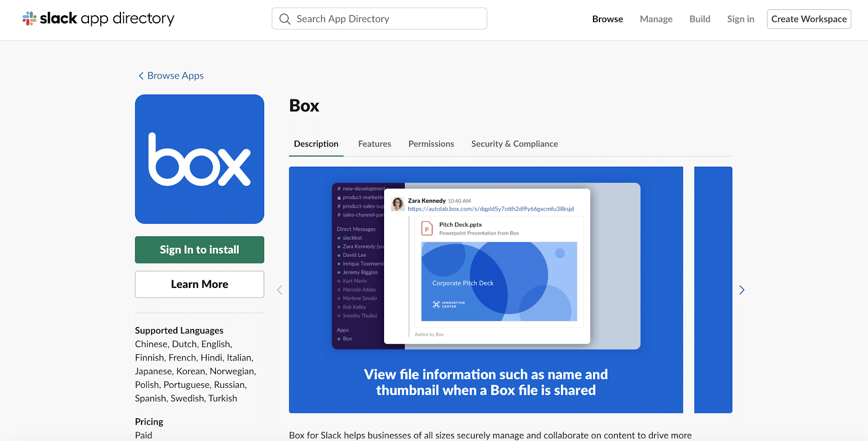The width and height of the screenshot is (868, 441).
Task: Click the autolab.box.com link in slide
Action: tap(491, 209)
